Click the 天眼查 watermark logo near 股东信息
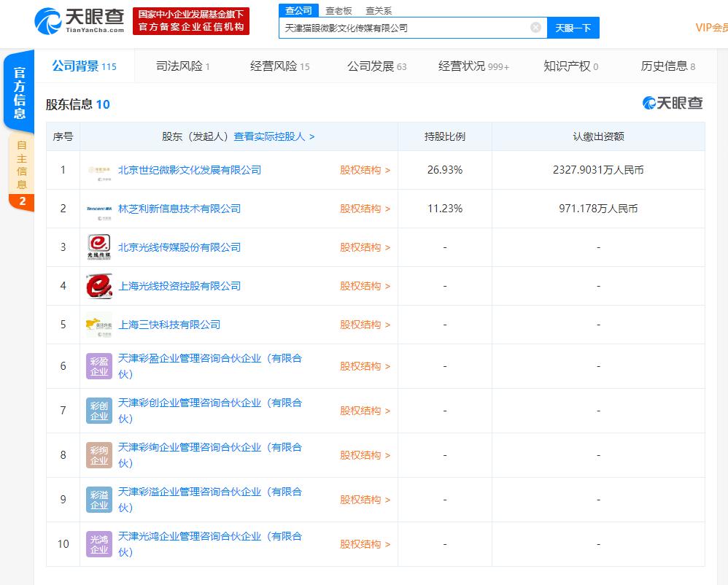Image resolution: width=728 pixels, height=585 pixels. (670, 104)
